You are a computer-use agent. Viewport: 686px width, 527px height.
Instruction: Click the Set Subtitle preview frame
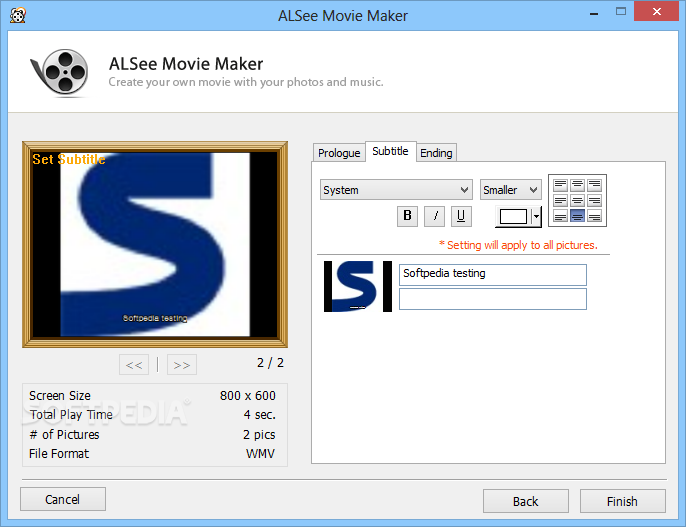tap(155, 244)
